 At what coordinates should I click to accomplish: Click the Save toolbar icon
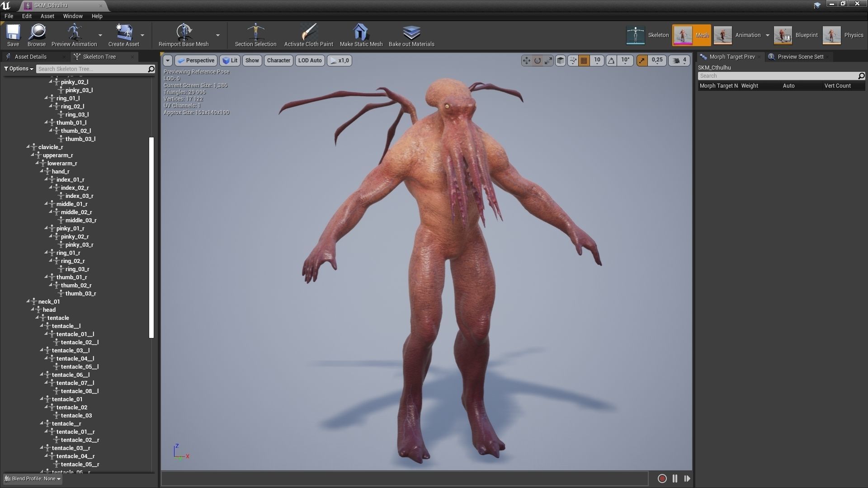coord(13,35)
